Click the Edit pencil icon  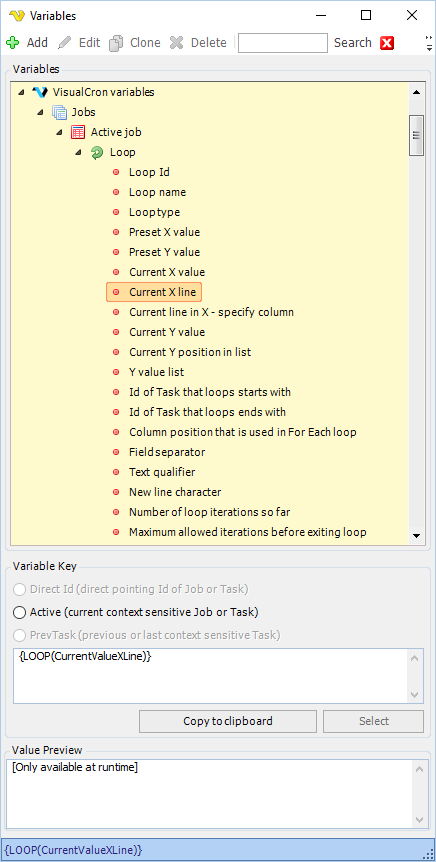coord(65,43)
